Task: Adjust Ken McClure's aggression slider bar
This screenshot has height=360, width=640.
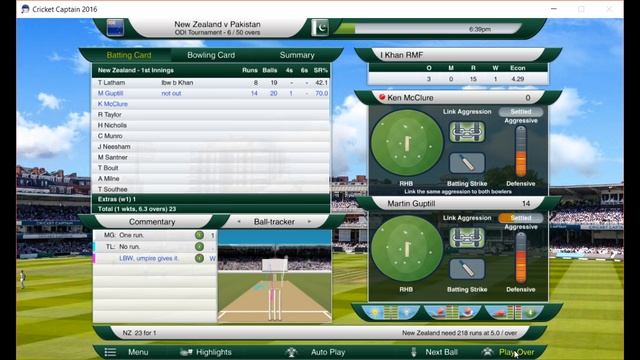Action: click(521, 151)
